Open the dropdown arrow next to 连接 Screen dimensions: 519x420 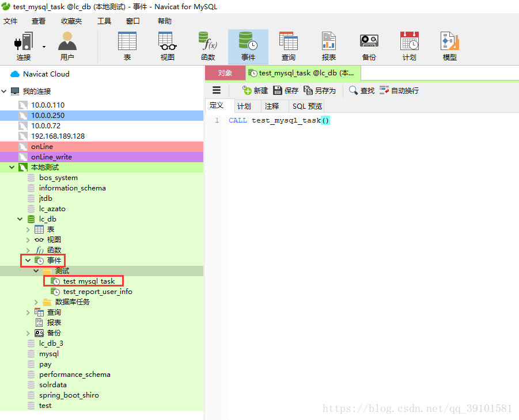(x=44, y=47)
